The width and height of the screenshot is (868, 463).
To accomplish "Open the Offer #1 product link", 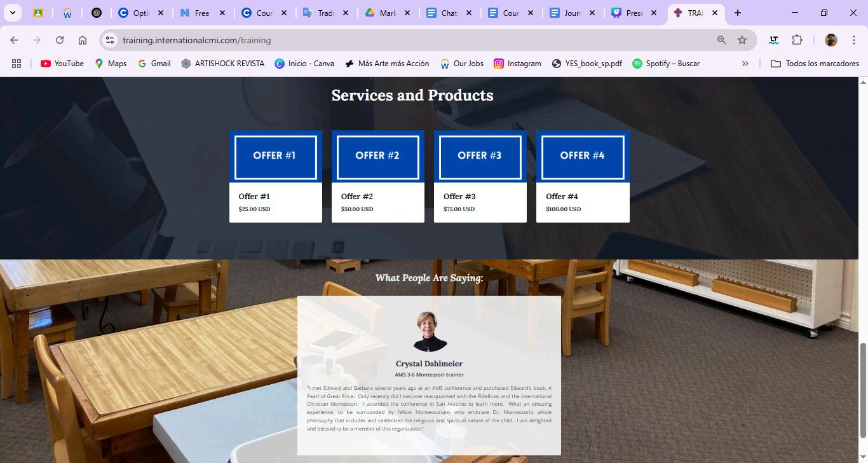I will pos(254,197).
